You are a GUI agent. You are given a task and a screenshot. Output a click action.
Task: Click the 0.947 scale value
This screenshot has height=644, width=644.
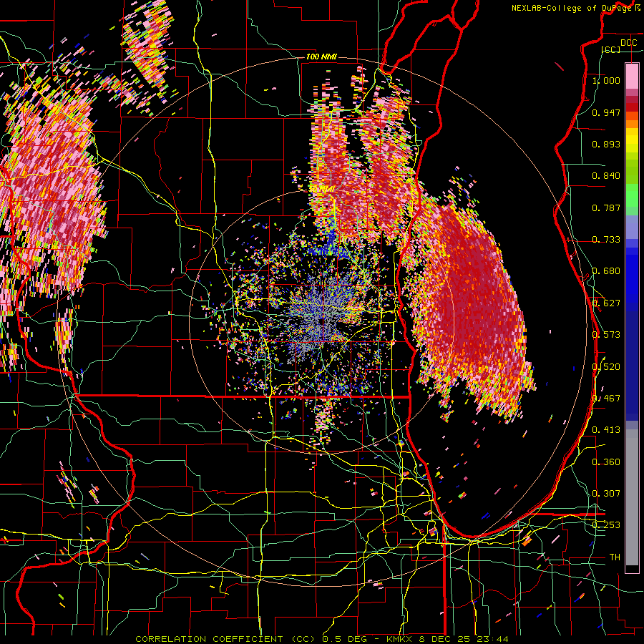606,112
